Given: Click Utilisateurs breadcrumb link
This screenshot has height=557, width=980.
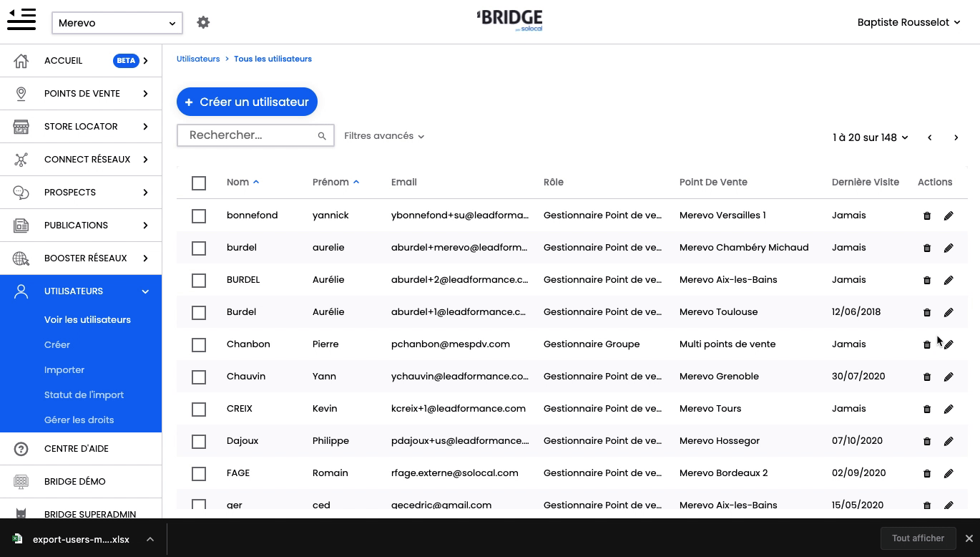Looking at the screenshot, I should point(198,59).
